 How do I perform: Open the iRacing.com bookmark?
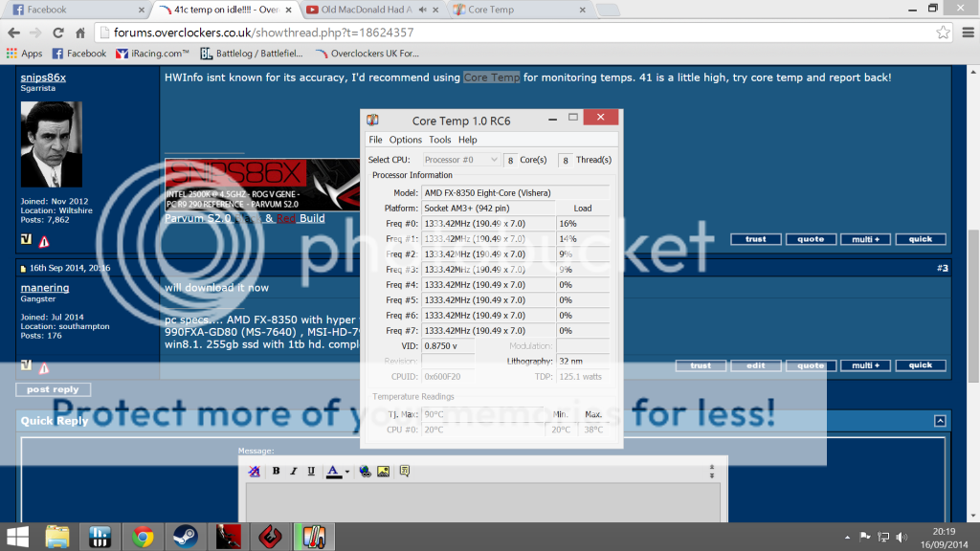(x=152, y=54)
